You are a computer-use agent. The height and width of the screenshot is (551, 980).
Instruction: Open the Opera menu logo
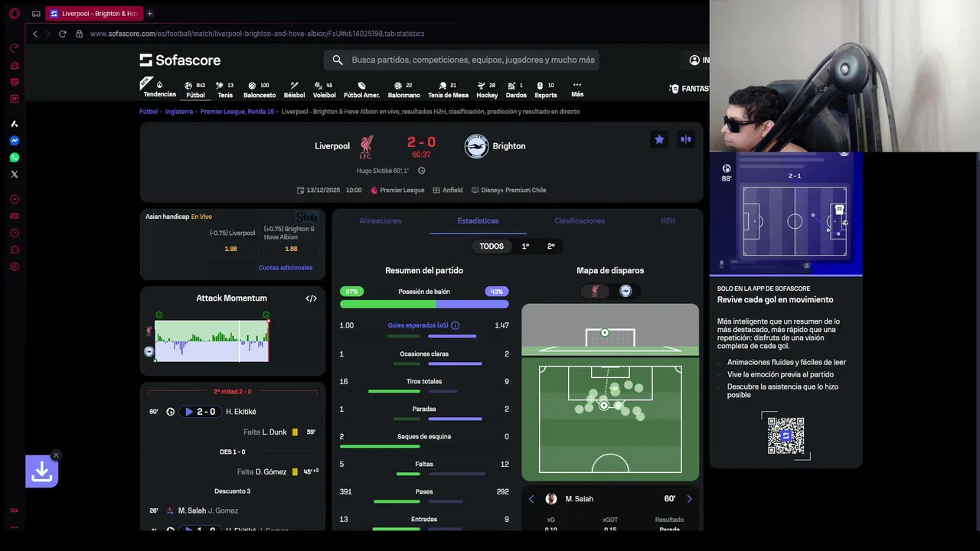coord(15,14)
